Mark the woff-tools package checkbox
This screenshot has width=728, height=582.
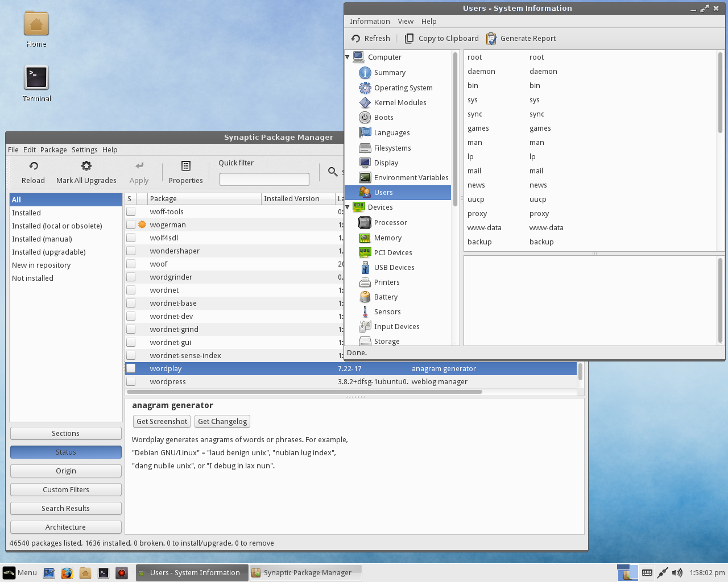pos(131,212)
